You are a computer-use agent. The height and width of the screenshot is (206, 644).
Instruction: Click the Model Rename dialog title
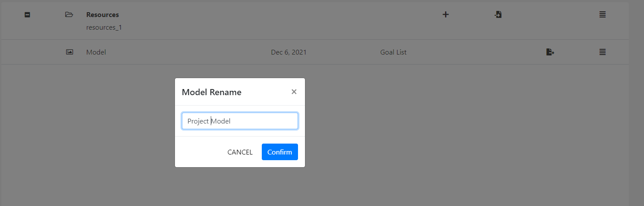[x=212, y=92]
